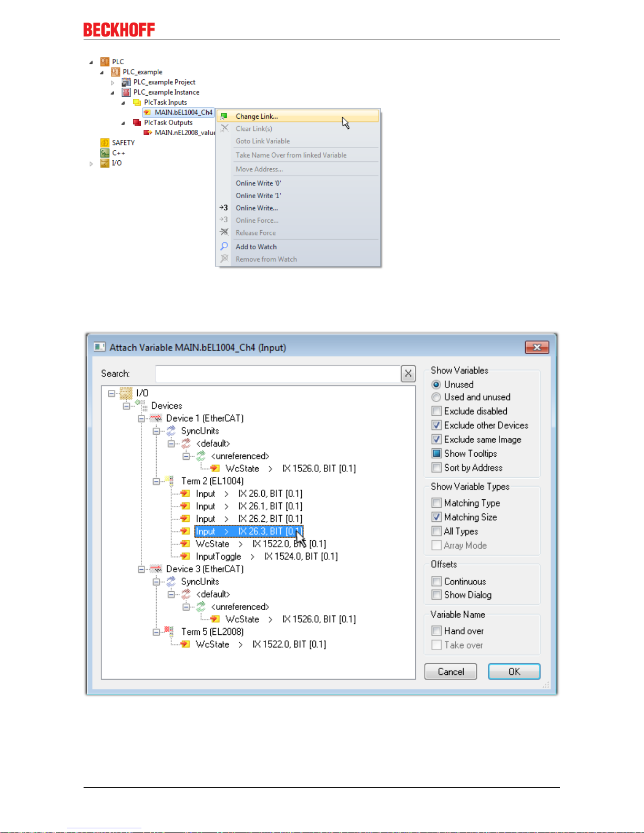
Task: Collapse the Term 5 (EL2008) node
Action: tap(156, 632)
